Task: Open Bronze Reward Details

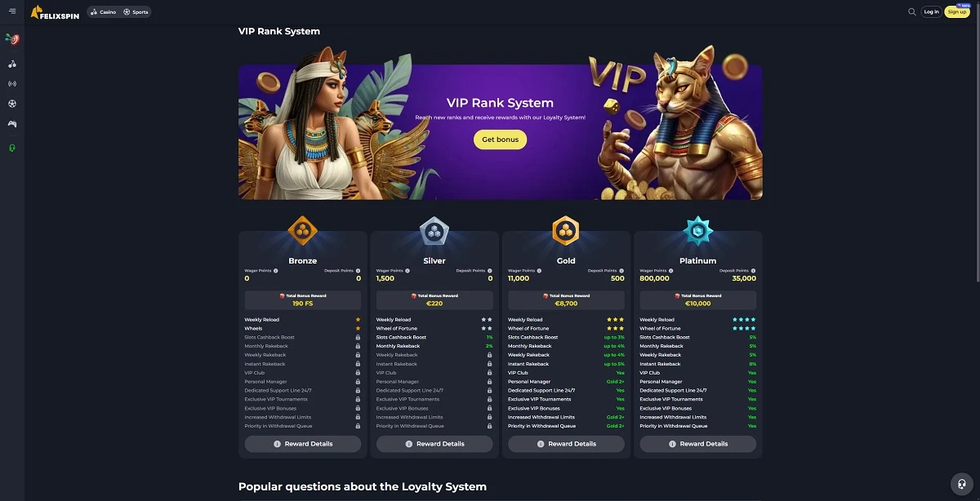Action: point(303,444)
